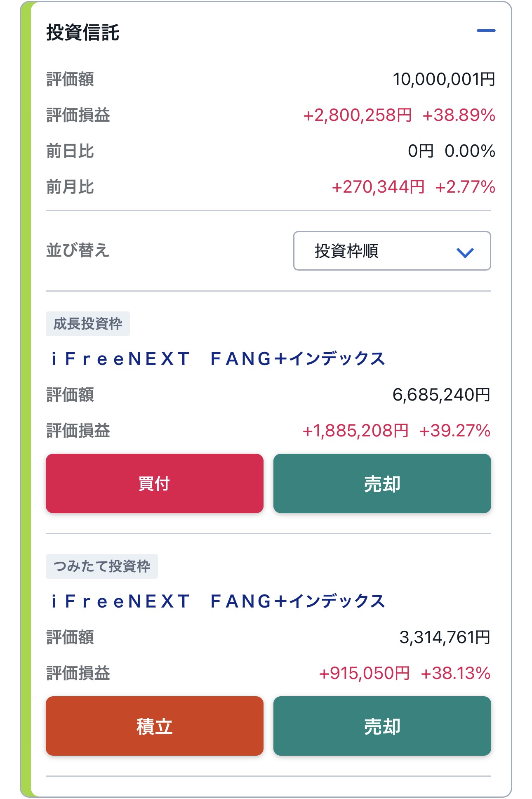This screenshot has width=532, height=799.
Task: Click the blue chevron in sort dropdown
Action: tap(465, 252)
